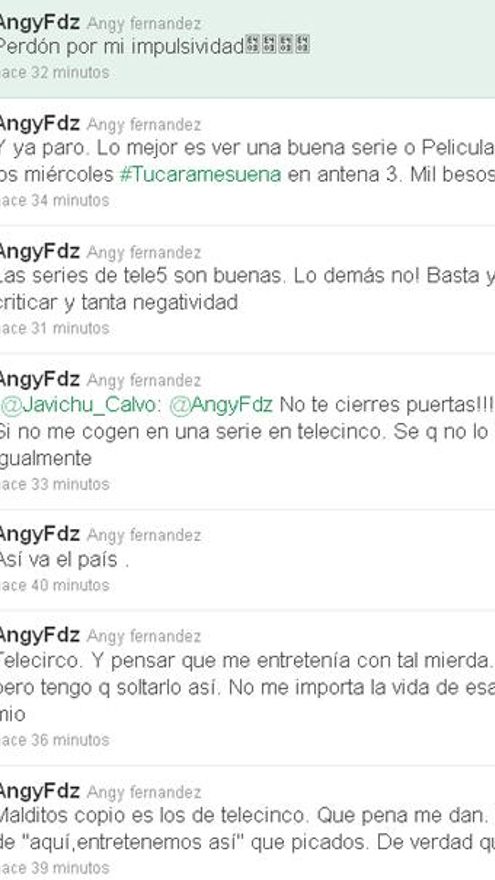Open the 34 minutes ago timestamp
Screen dimensions: 495x880
coord(54,200)
